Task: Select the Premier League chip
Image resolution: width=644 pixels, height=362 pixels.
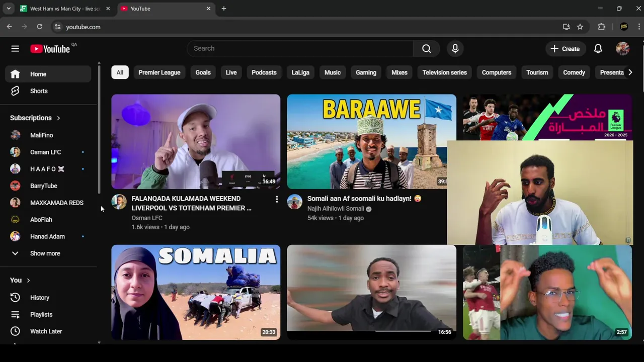Action: point(159,72)
